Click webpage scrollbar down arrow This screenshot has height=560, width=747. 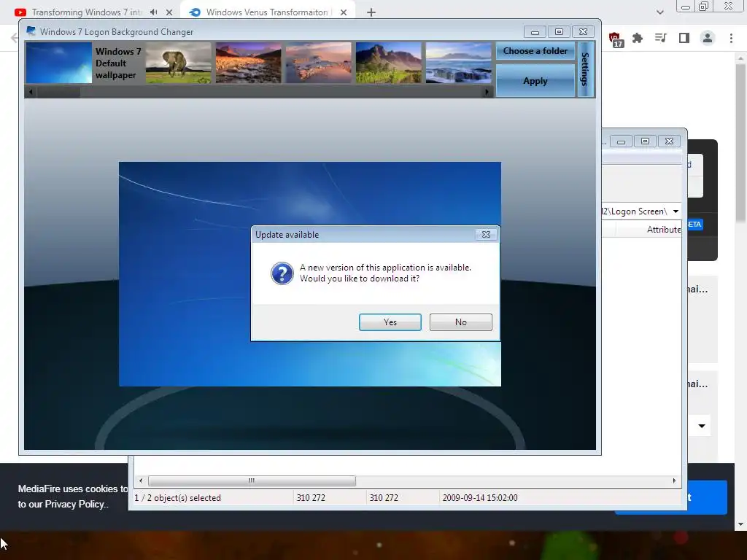tap(740, 524)
